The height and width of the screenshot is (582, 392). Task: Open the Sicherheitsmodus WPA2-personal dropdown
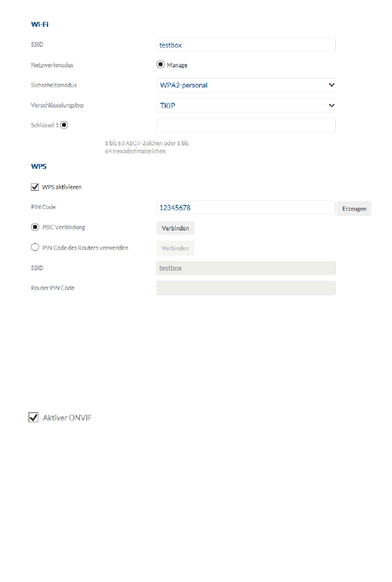246,85
